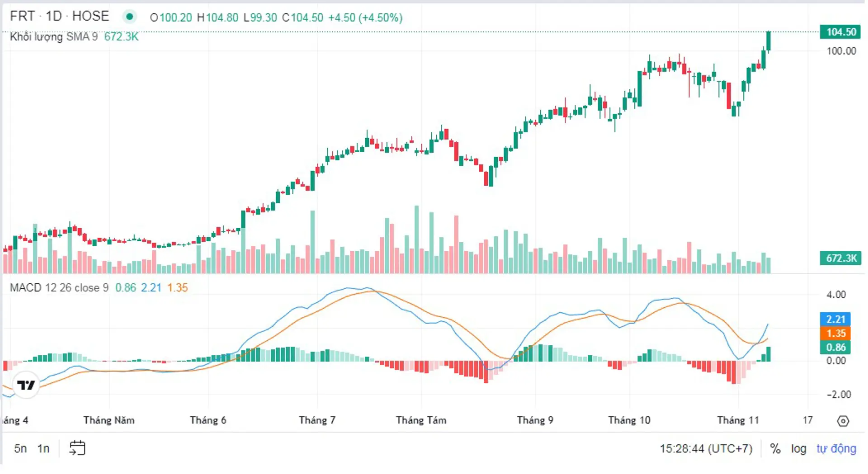
Task: Toggle percent scale mode
Action: pyautogui.click(x=775, y=448)
